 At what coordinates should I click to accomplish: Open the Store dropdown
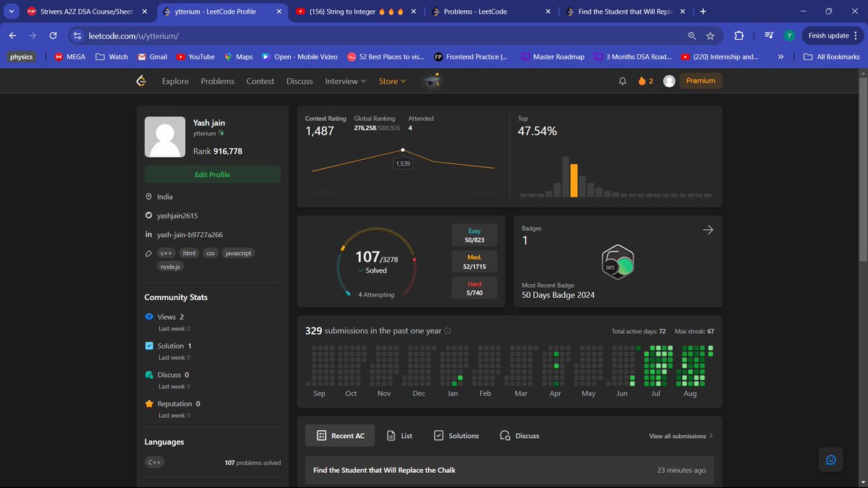(x=391, y=81)
